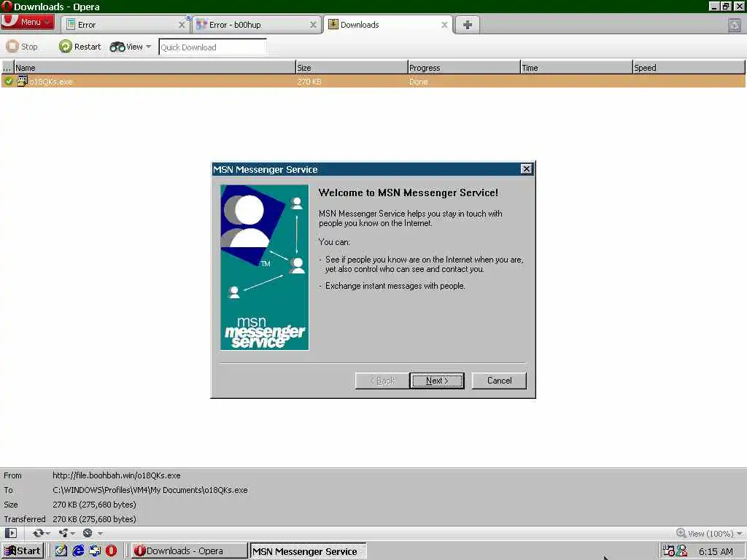Viewport: 747px width, 560px height.
Task: Click the status column header with dots
Action: click(x=7, y=68)
